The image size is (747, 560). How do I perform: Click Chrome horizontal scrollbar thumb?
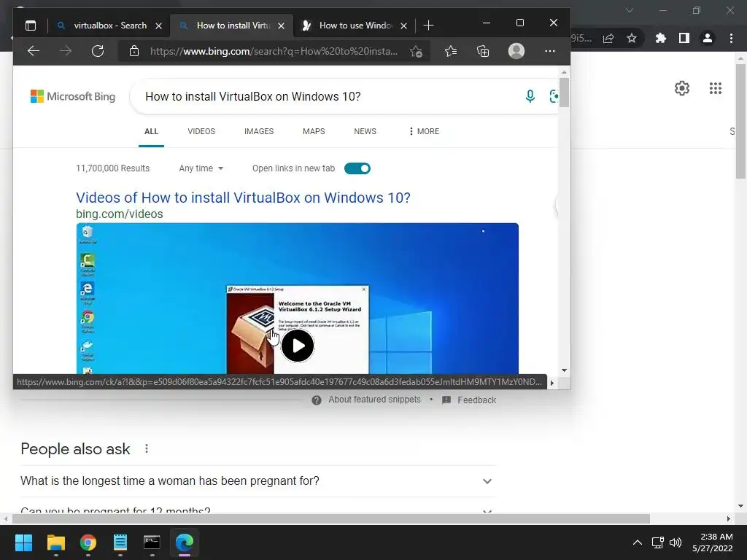(330, 518)
